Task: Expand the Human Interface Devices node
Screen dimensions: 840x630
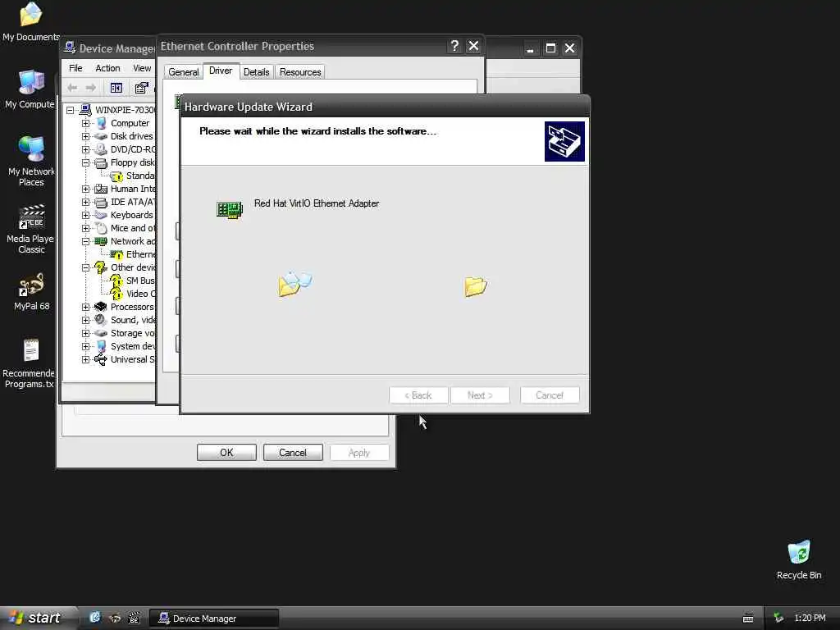Action: (85, 189)
